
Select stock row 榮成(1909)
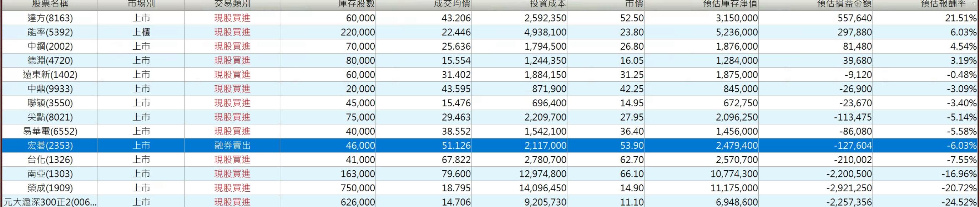pyautogui.click(x=490, y=188)
